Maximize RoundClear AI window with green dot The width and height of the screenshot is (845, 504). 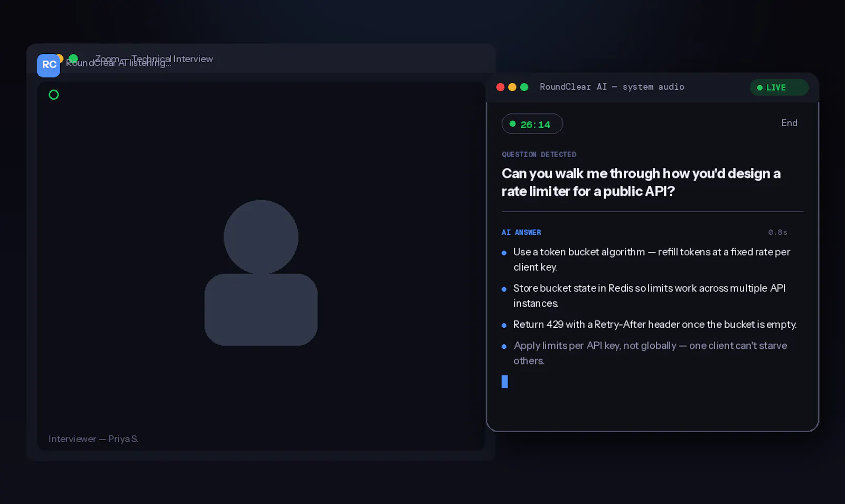[524, 87]
